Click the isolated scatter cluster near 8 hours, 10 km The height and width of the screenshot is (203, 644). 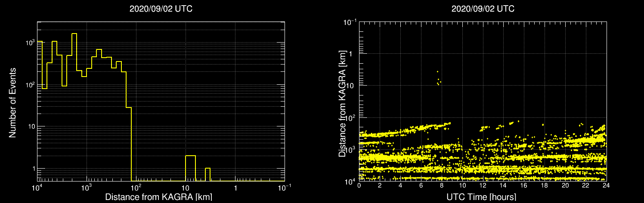[x=439, y=78]
